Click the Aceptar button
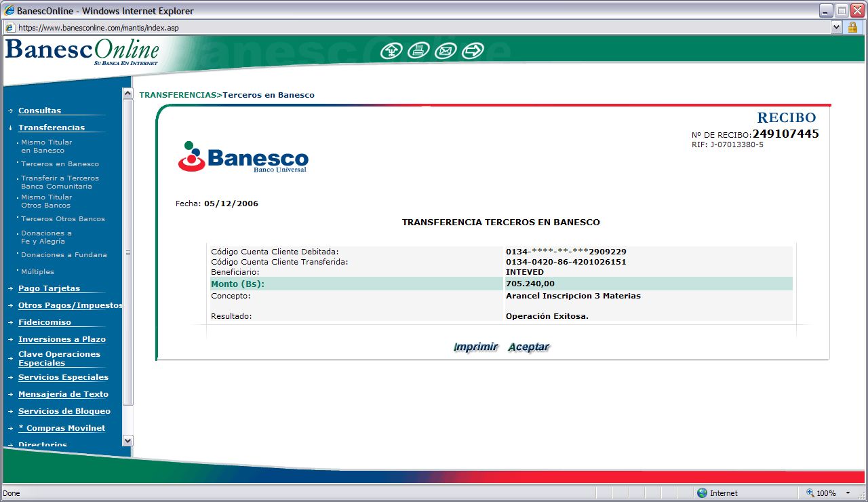Screen dimensions: 868x502 click(x=528, y=347)
